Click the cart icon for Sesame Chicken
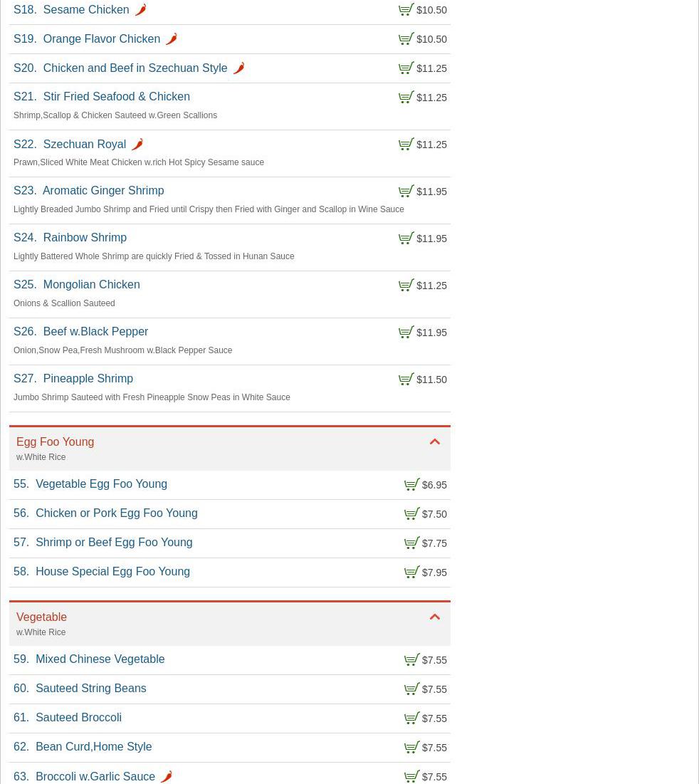Screen dimensions: 699x784 (x=406, y=9)
